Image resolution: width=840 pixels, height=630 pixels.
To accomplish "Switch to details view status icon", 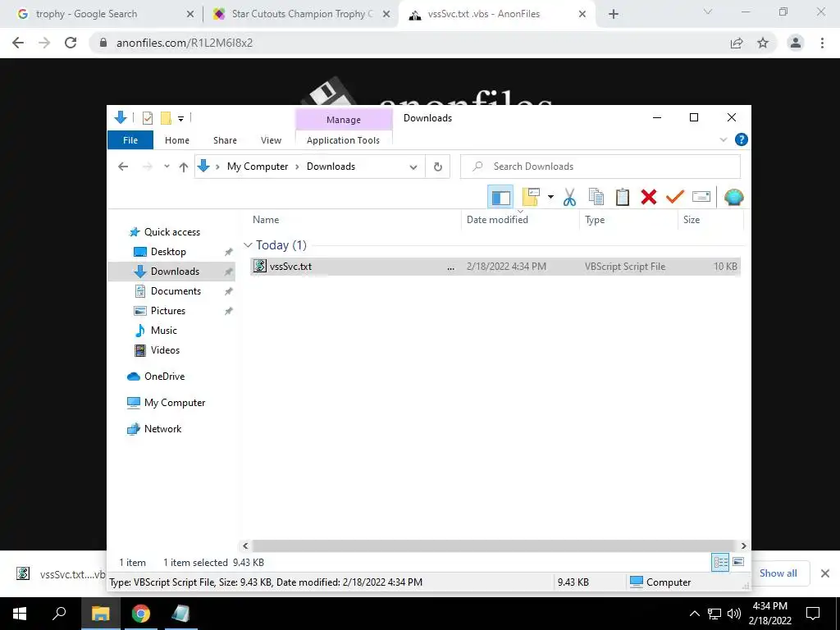I will click(x=720, y=563).
